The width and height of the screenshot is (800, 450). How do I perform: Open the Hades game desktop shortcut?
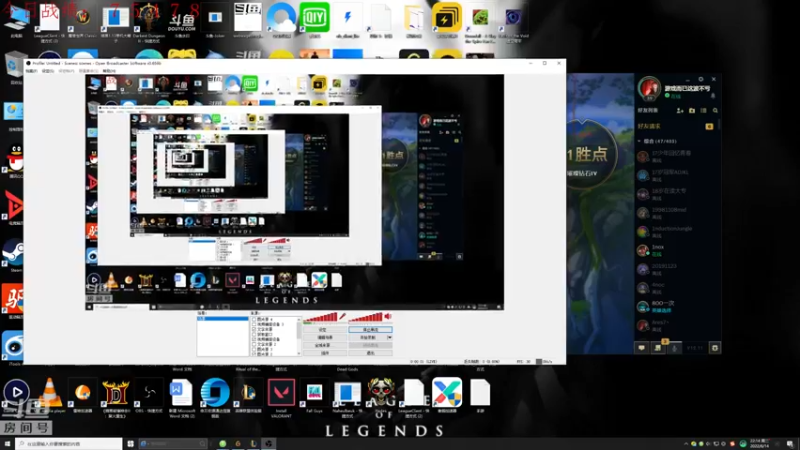tap(381, 393)
